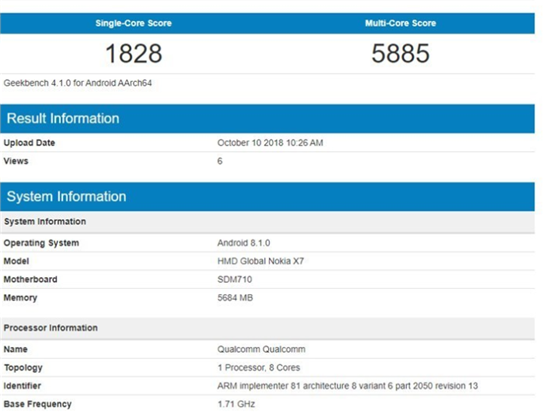Click the Qualcomm Qualcomm processor name
Image resolution: width=550 pixels, height=416 pixels.
click(x=261, y=349)
